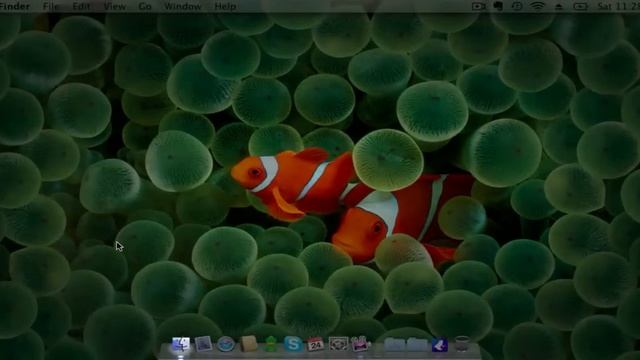Open the second folder stack in the Dock
640x360 pixels.
pos(417,344)
